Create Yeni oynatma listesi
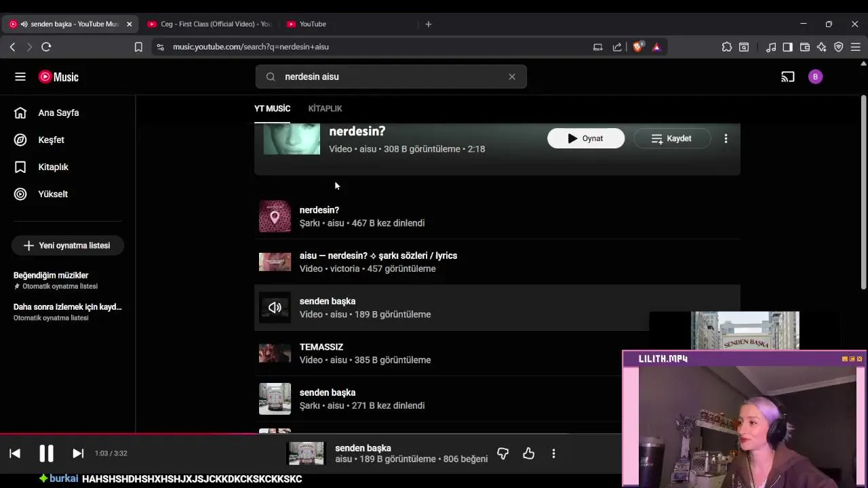 click(x=67, y=245)
